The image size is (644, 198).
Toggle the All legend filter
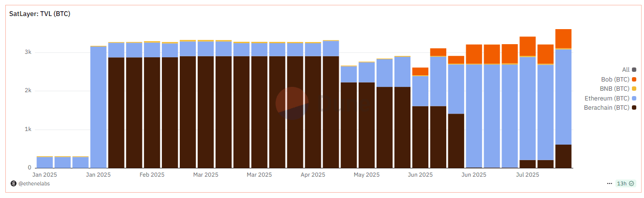point(629,70)
